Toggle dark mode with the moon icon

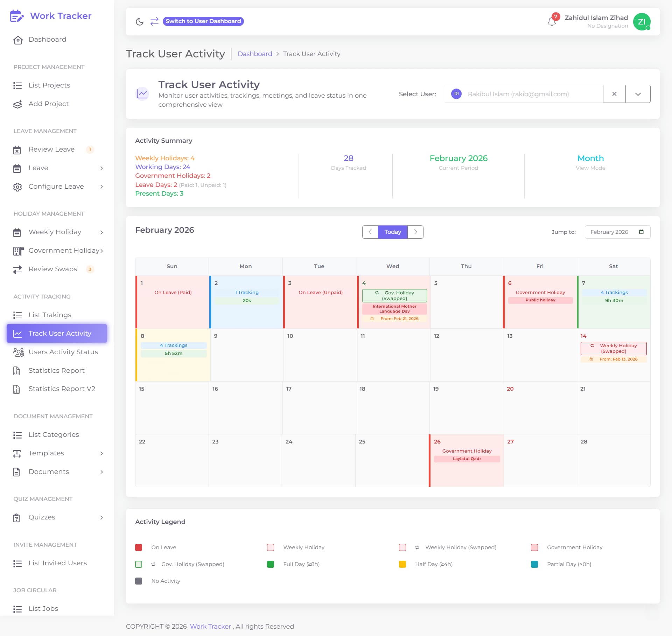point(140,22)
